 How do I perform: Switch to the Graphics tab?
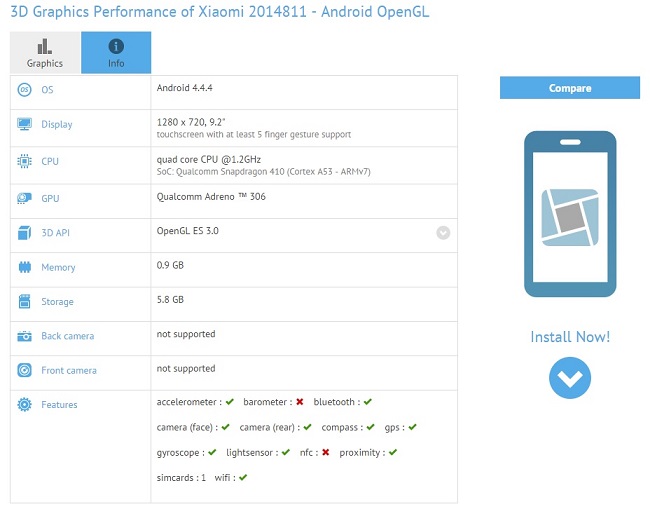point(45,53)
